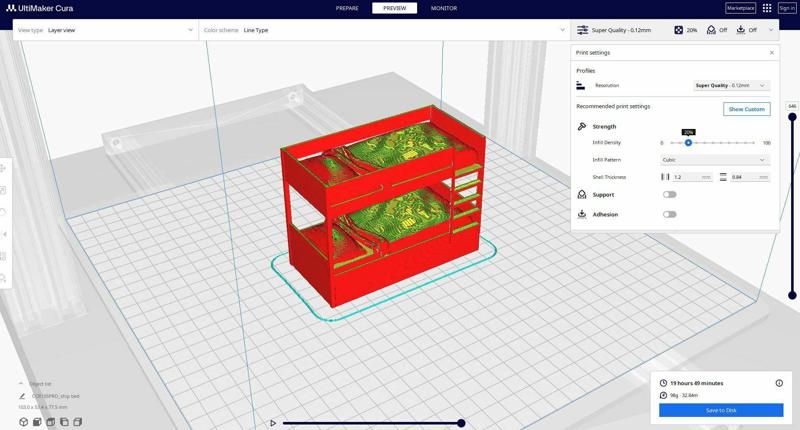Click the layer slider bottom handle
800x430 pixels.
click(792, 295)
